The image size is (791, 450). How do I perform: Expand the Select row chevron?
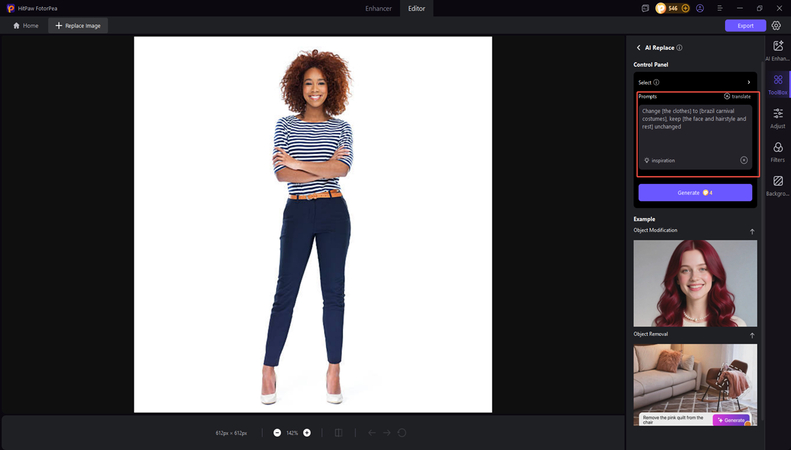click(748, 82)
